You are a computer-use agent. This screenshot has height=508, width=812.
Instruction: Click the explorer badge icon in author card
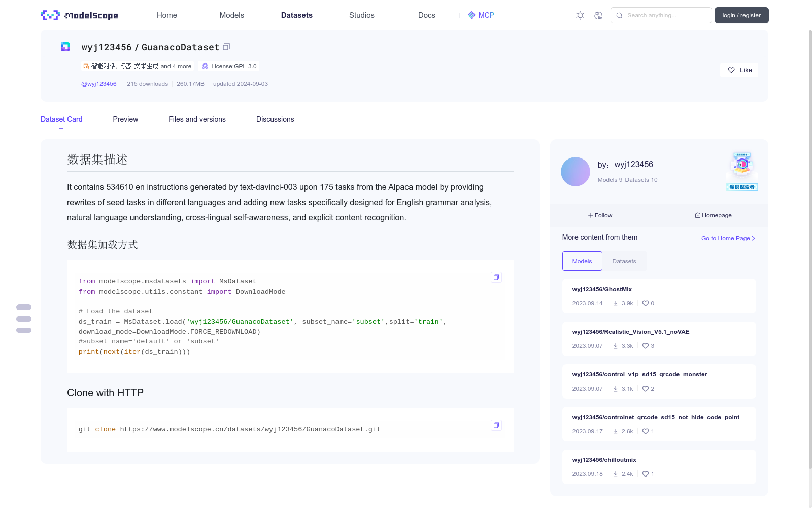(741, 171)
